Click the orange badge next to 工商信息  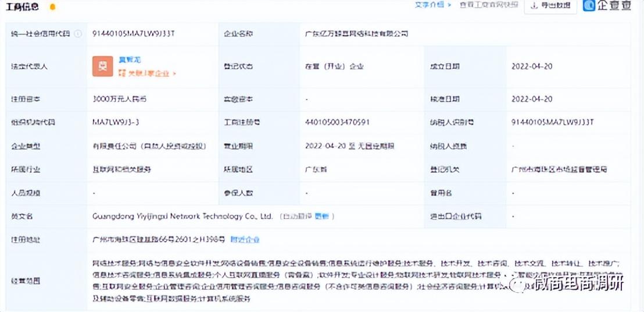(x=53, y=7)
